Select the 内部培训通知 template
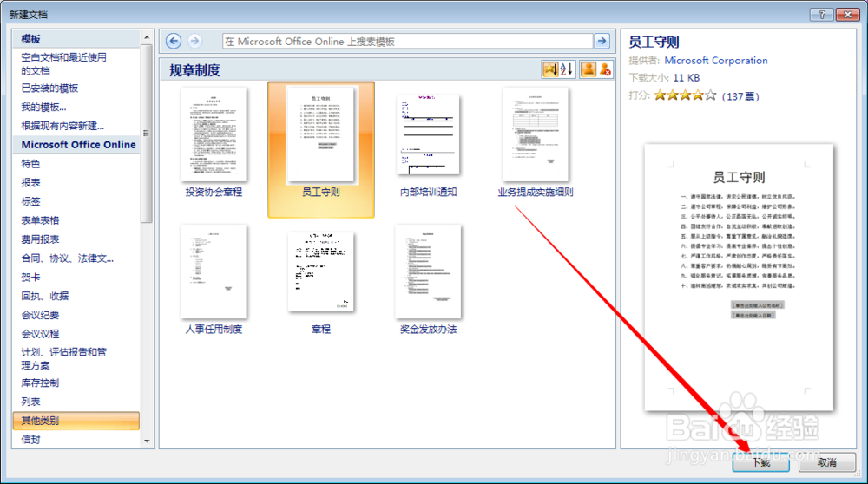This screenshot has height=484, width=868. point(429,146)
